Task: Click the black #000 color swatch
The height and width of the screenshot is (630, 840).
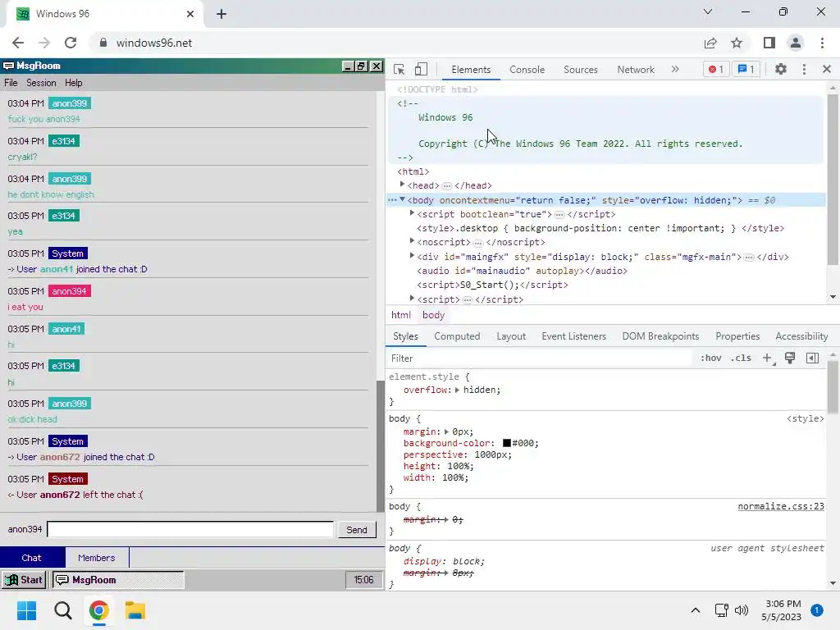Action: [x=506, y=443]
